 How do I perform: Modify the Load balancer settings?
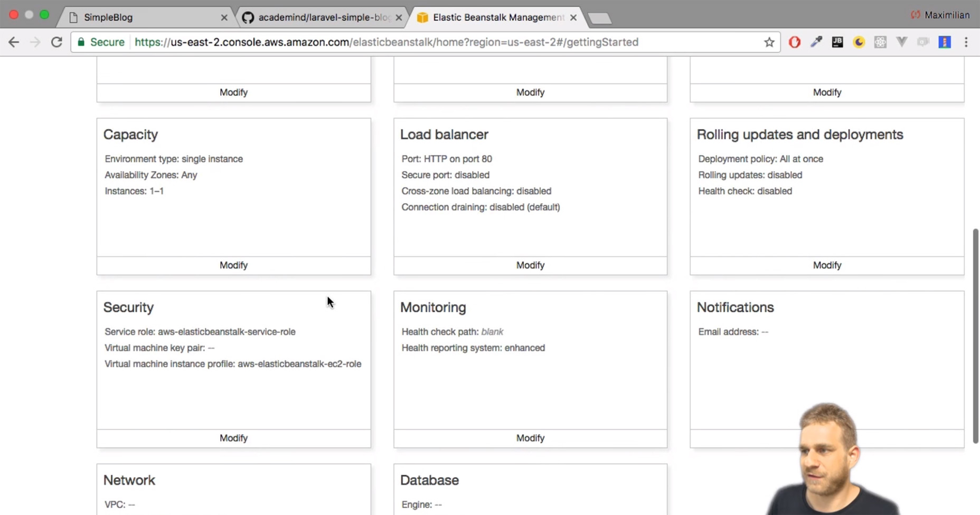click(530, 265)
